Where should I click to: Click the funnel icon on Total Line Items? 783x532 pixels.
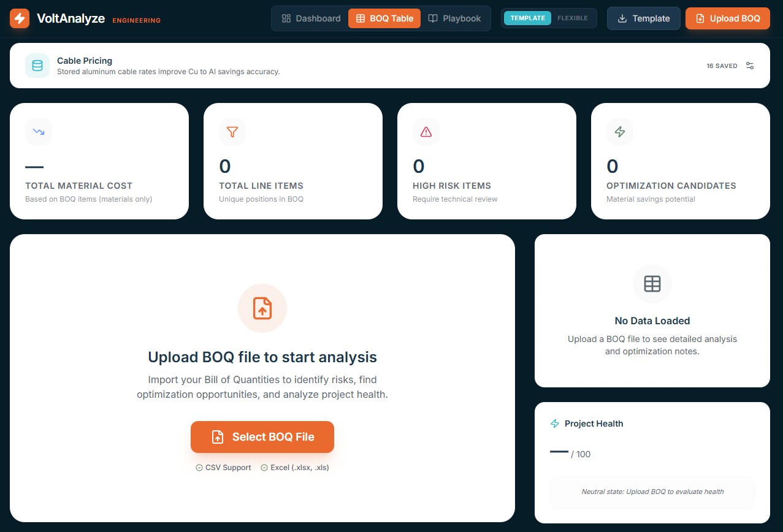pyautogui.click(x=232, y=132)
